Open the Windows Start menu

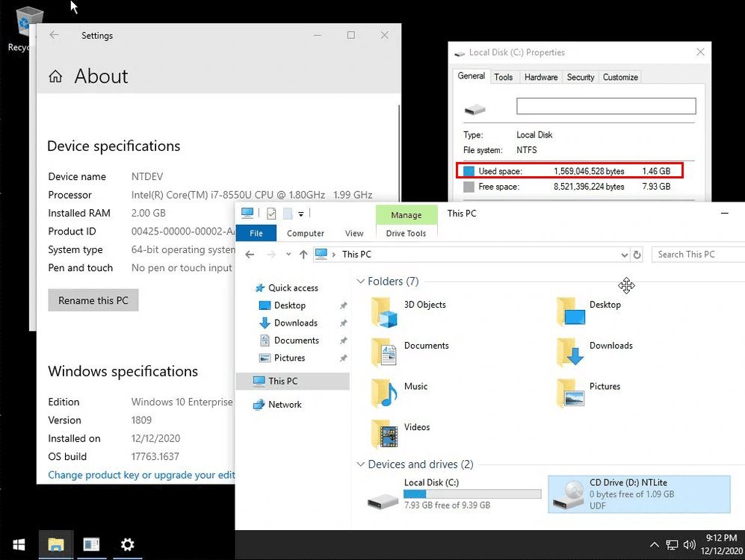[19, 545]
